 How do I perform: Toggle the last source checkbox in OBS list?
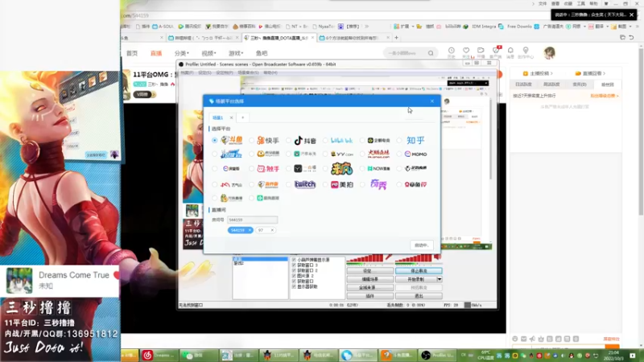pyautogui.click(x=294, y=286)
